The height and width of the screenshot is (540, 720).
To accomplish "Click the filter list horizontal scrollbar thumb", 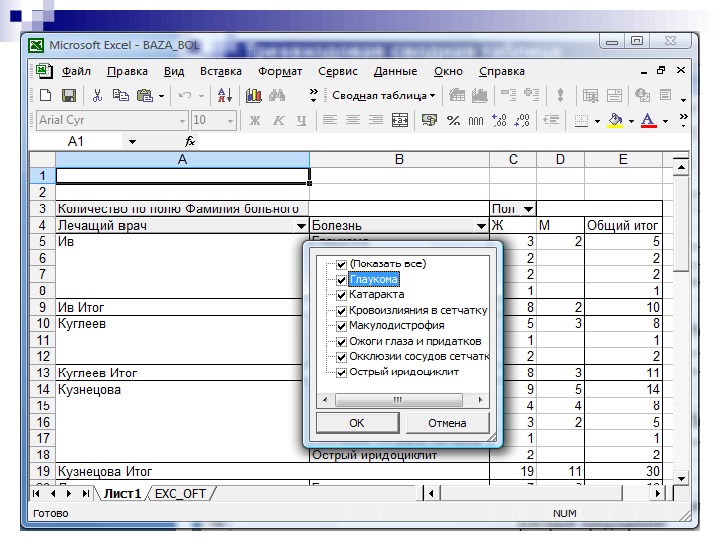I will coord(399,400).
